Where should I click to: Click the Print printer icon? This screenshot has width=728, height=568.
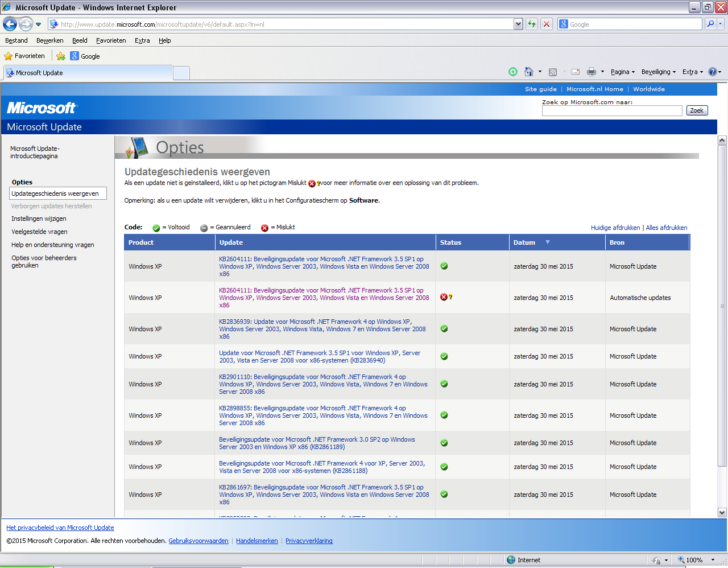591,72
